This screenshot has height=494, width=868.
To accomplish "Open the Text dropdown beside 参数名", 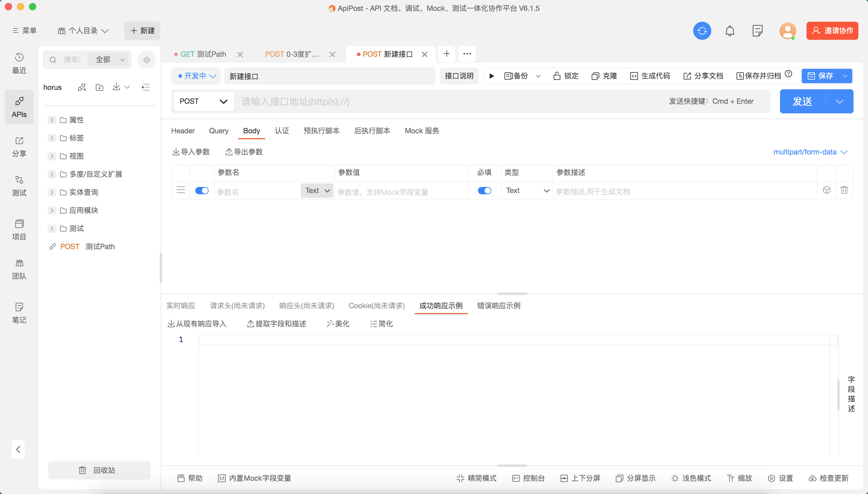I will click(x=317, y=190).
